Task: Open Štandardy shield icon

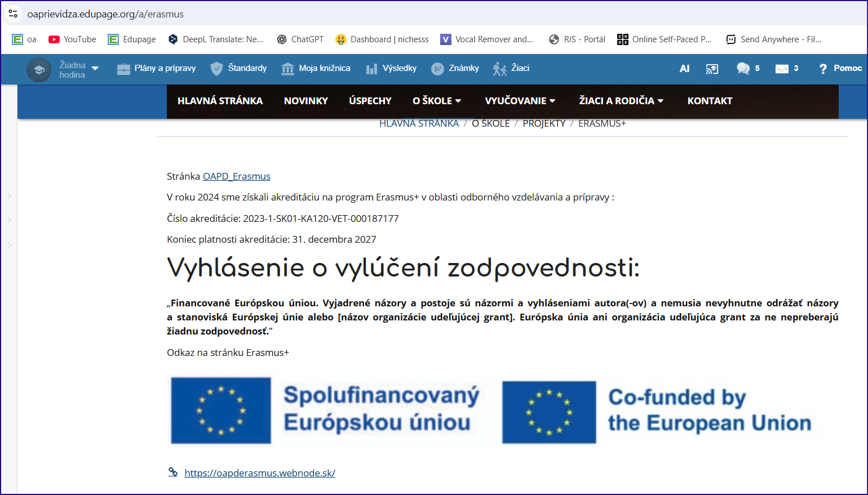Action: 216,69
